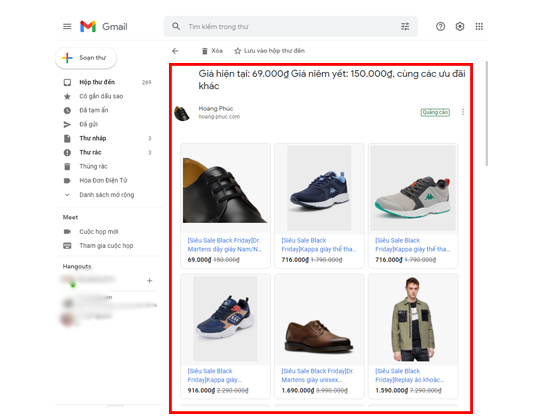The width and height of the screenshot is (560, 420).
Task: Click Dr. Martens giày unisex link
Action: click(318, 376)
